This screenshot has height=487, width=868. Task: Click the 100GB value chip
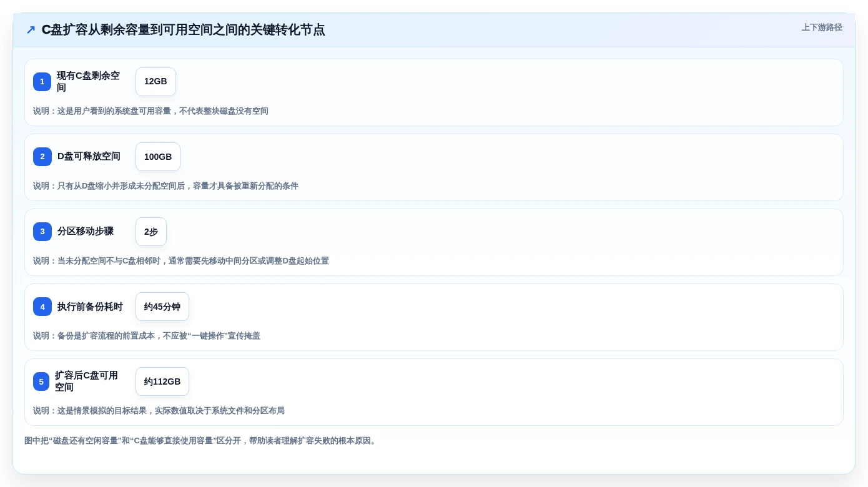(158, 157)
